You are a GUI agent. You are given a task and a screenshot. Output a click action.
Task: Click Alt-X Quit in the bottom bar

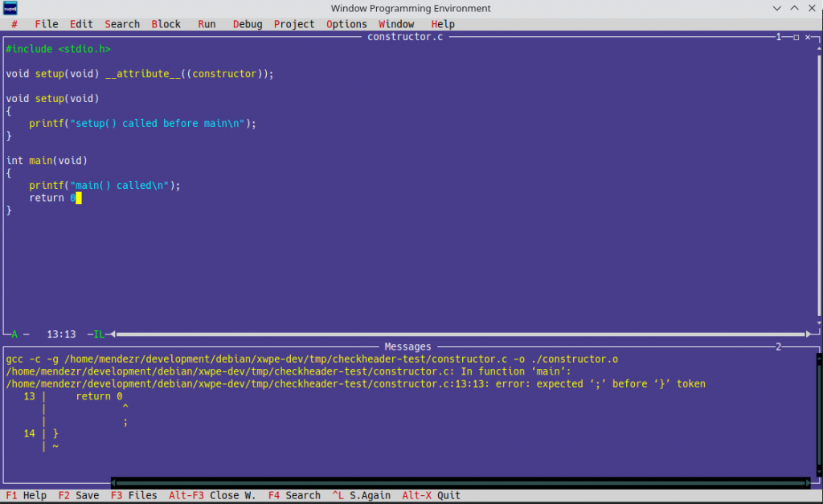click(x=432, y=495)
